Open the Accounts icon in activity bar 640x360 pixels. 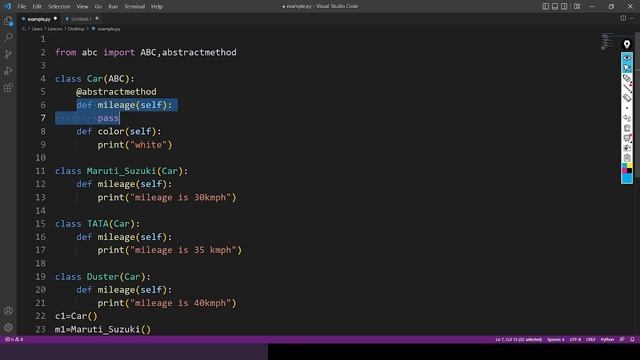tap(8, 311)
